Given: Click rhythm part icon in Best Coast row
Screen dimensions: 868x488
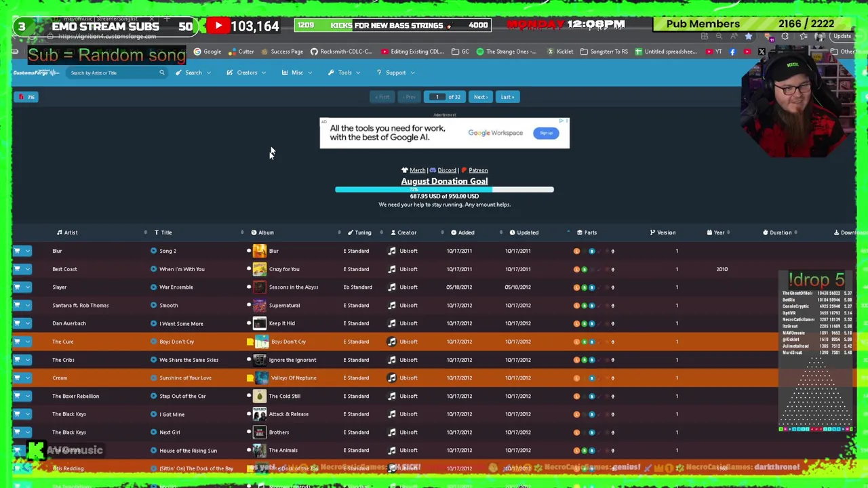Looking at the screenshot, I should tap(584, 269).
